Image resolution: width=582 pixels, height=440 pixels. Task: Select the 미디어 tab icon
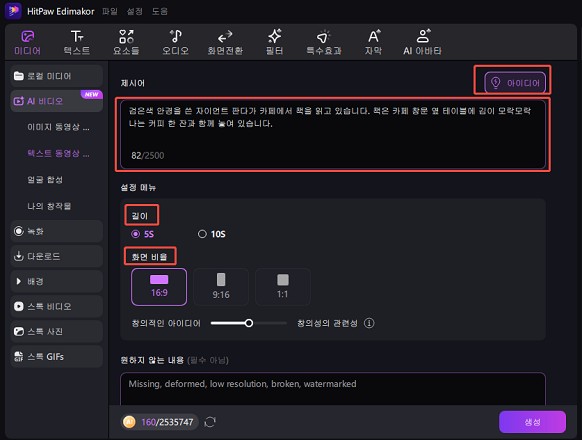27,37
